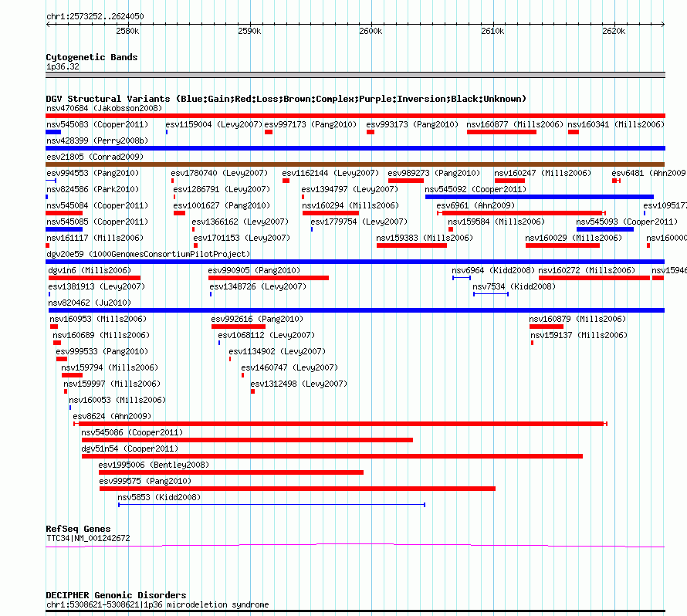Viewport: 687px width, 616px height.
Task: Click the nsv160029 (Mills2006) label
Action: pyautogui.click(x=574, y=238)
